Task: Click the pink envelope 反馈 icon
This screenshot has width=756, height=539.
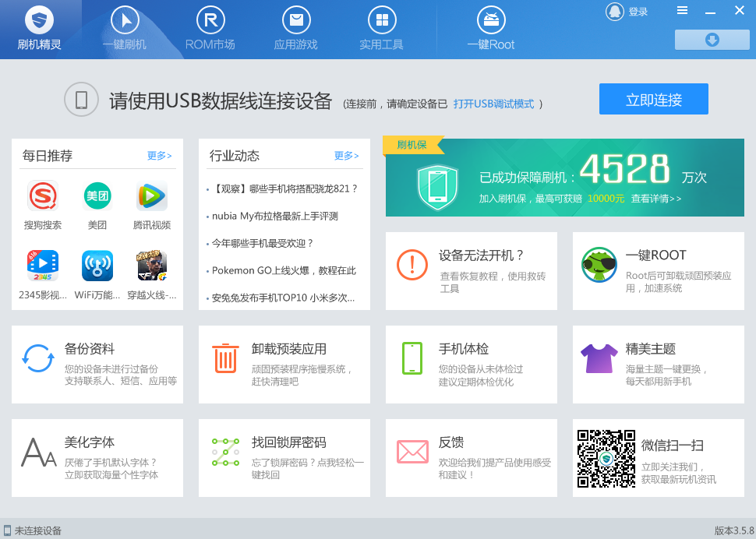Action: pos(412,452)
